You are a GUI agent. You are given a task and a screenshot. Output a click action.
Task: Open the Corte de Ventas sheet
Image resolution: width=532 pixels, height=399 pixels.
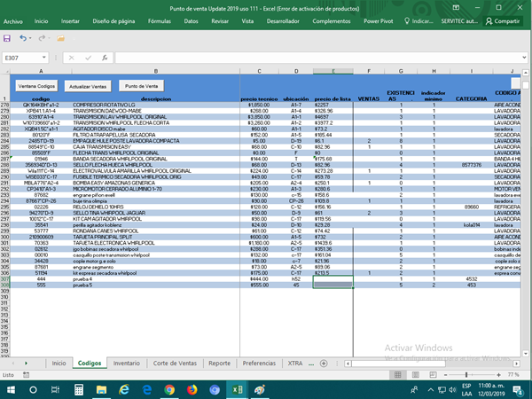click(x=175, y=364)
